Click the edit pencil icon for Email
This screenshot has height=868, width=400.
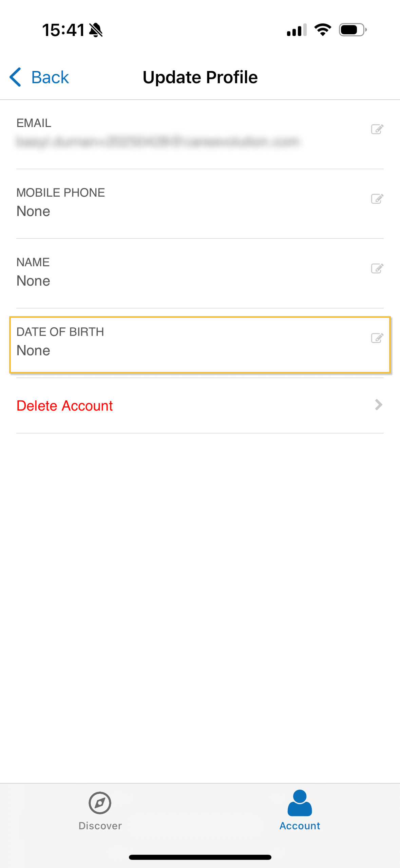(x=377, y=129)
